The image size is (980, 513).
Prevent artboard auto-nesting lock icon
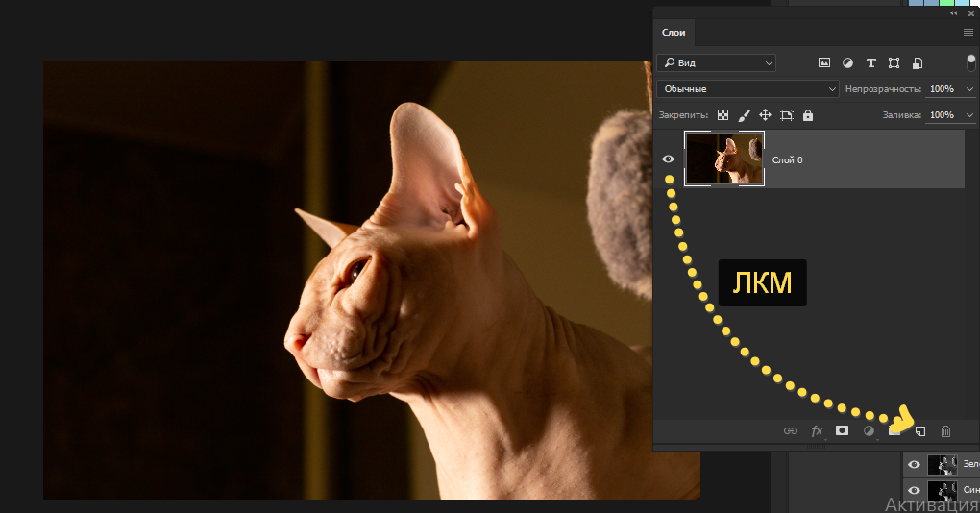(x=787, y=115)
